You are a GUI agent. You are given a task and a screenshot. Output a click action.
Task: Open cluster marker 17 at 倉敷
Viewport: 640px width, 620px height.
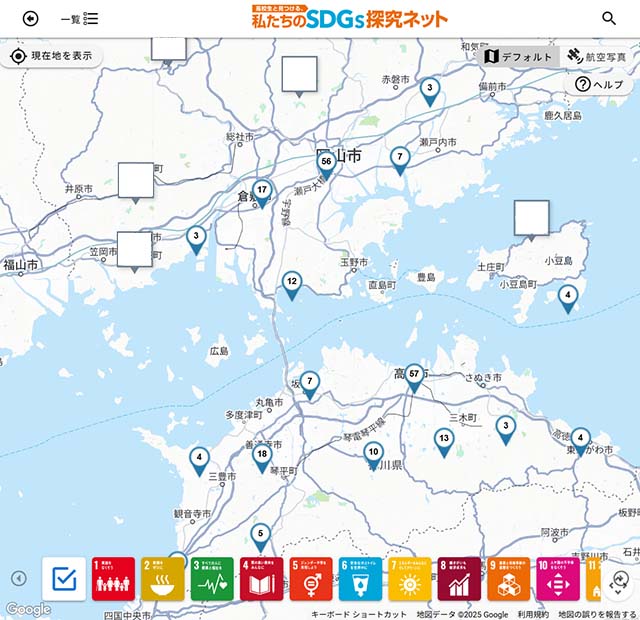click(x=262, y=194)
